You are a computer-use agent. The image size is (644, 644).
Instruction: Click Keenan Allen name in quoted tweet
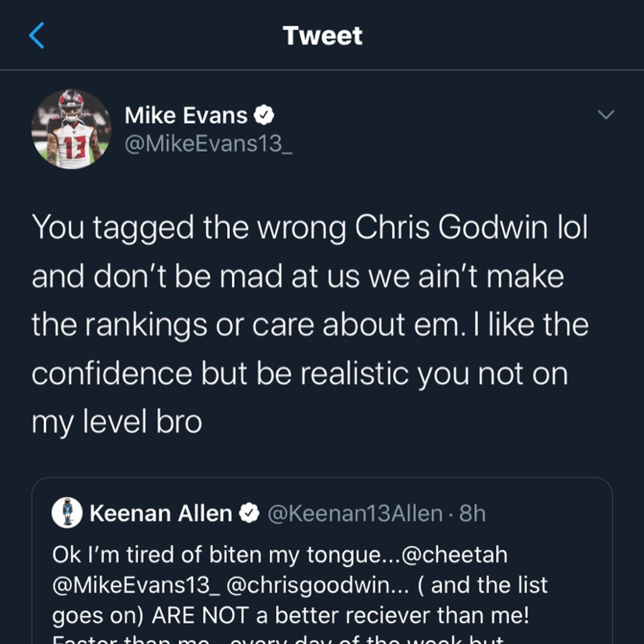[x=161, y=513]
